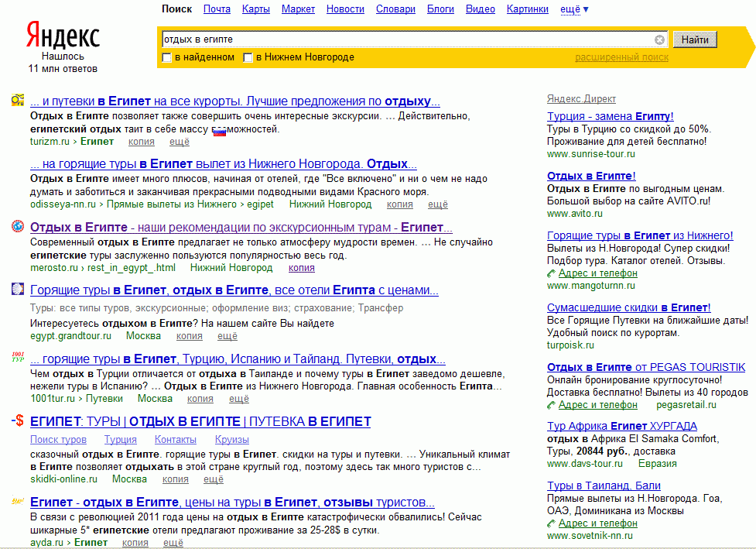Open Словари
This screenshot has height=549, width=756.
(x=396, y=9)
